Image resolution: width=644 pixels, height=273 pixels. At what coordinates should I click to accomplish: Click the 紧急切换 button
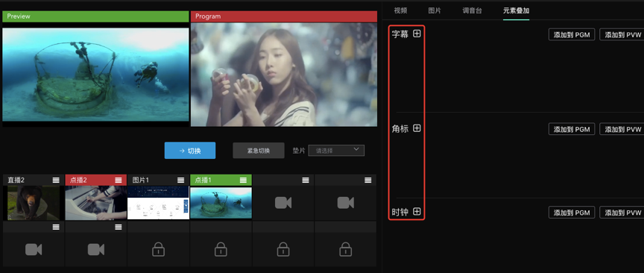(259, 151)
